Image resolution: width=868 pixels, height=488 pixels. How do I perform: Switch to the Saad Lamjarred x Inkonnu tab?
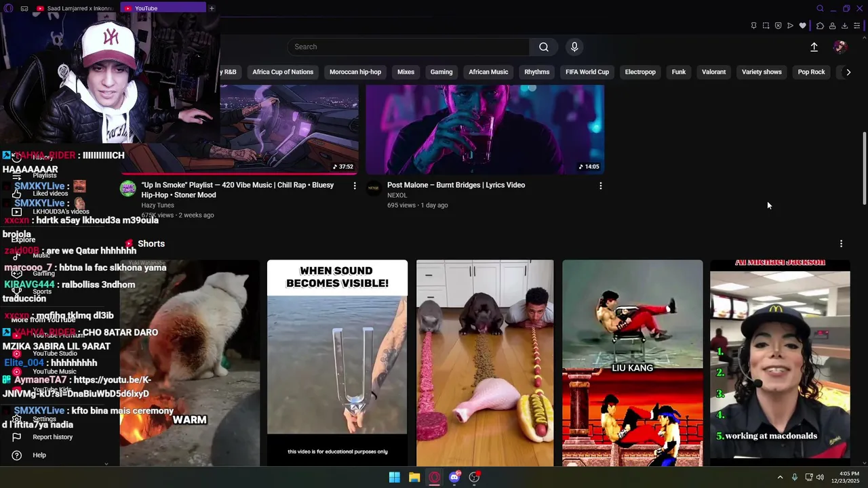[x=75, y=8]
